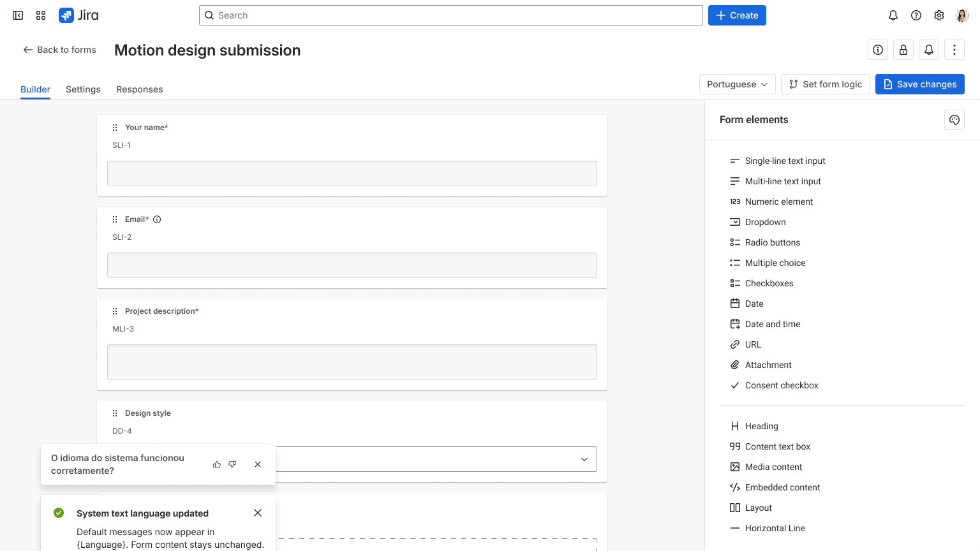980x551 pixels.
Task: Go to Jira home via the logo
Action: tap(78, 15)
